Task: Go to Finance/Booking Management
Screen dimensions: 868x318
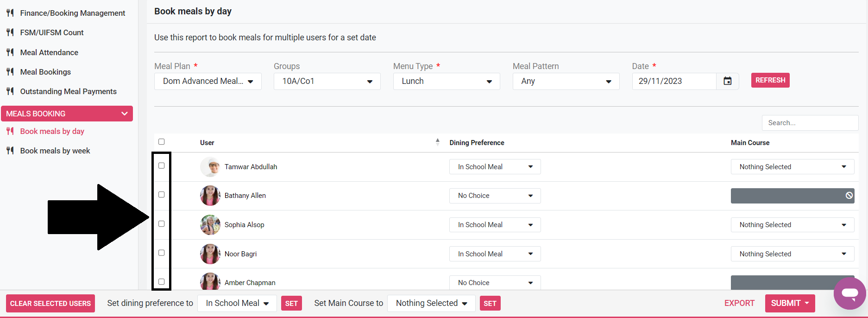Action: point(72,13)
